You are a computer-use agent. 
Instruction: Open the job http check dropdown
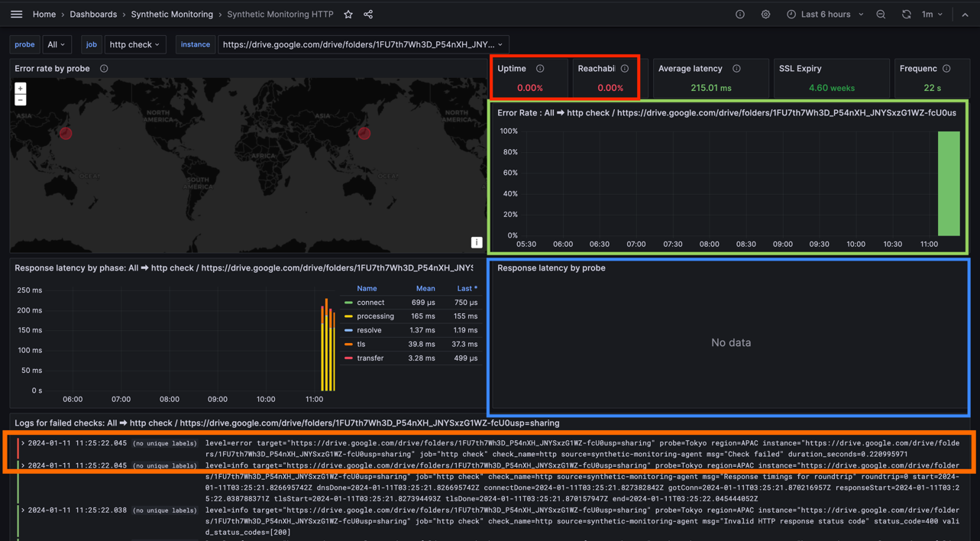[x=135, y=44]
